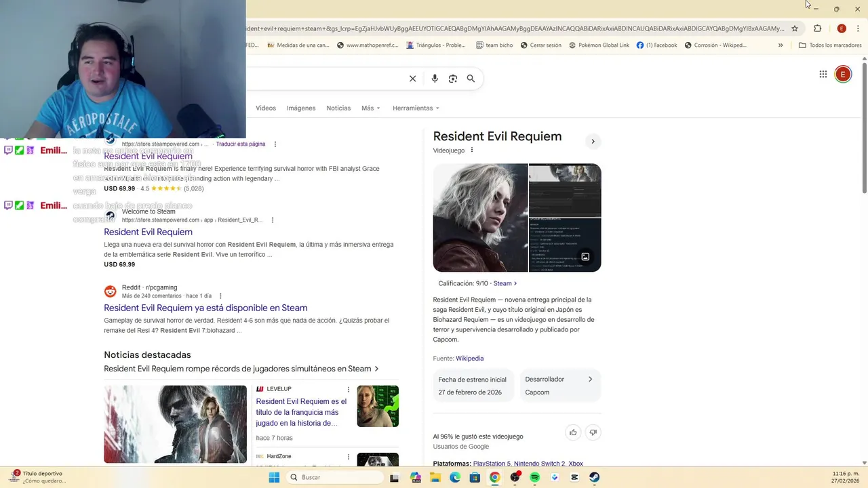Open the Corrosión Wikipedia bookmark
The height and width of the screenshot is (488, 868).
click(715, 45)
